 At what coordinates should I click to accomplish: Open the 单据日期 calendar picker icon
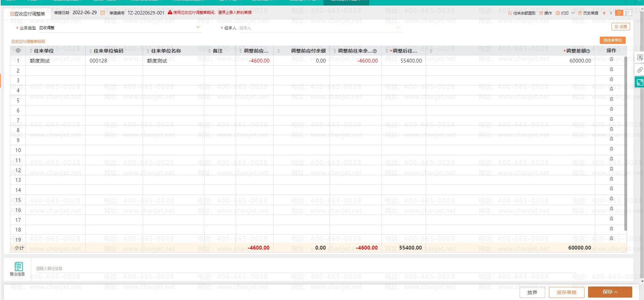point(103,13)
